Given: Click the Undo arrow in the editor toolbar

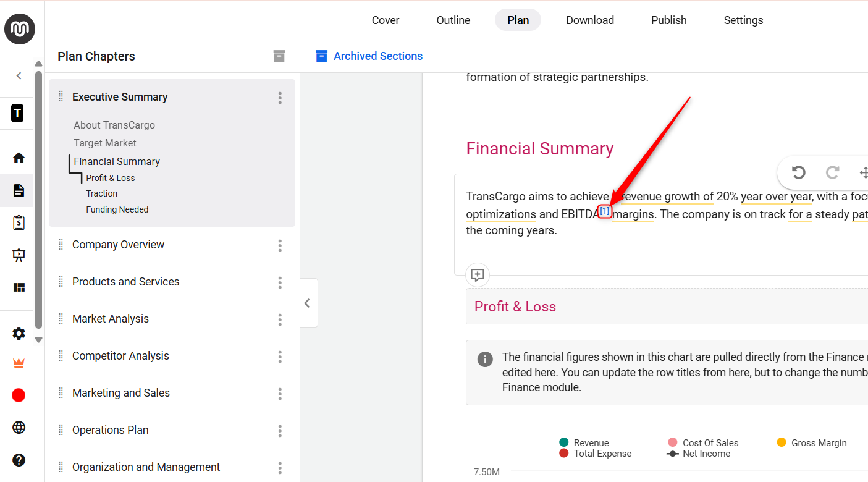Looking at the screenshot, I should click(x=798, y=172).
